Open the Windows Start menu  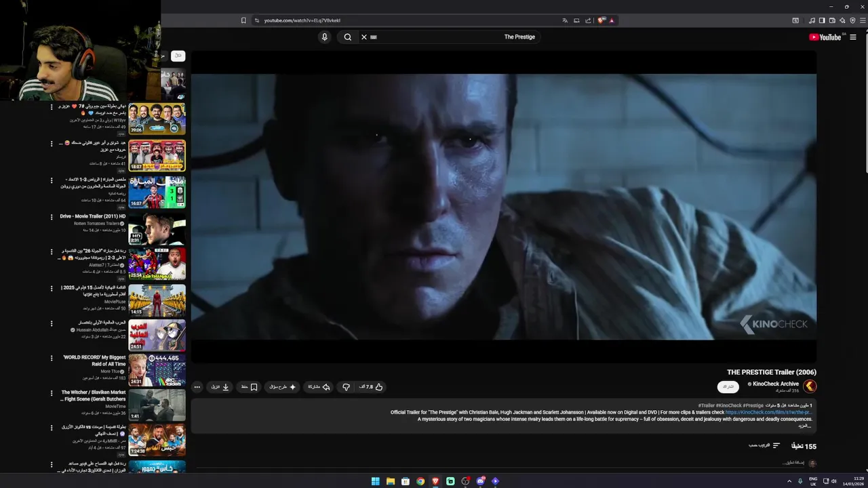click(x=375, y=481)
